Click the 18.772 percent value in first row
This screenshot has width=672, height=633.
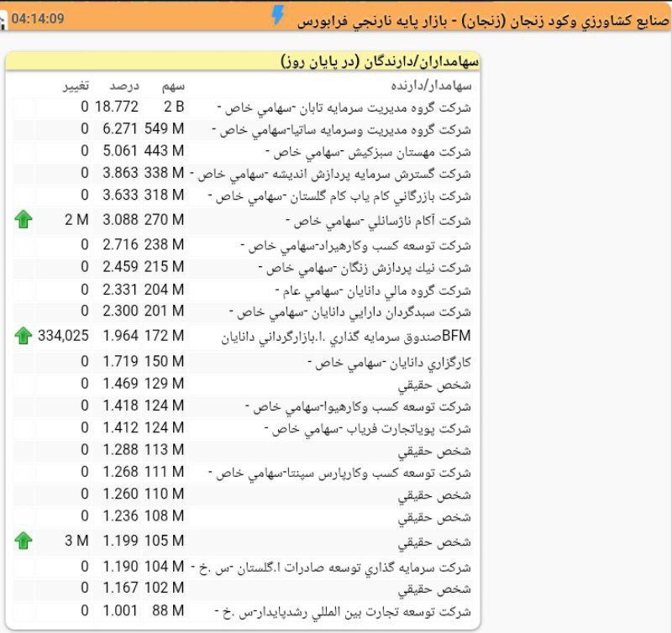[116, 107]
